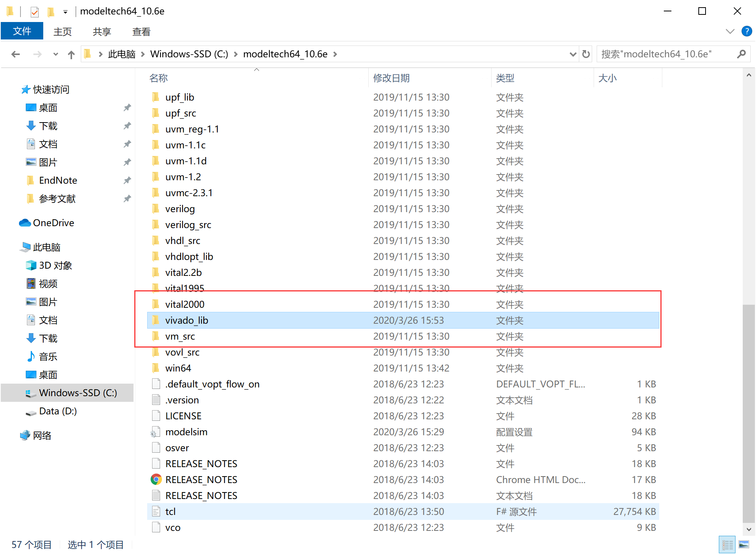The width and height of the screenshot is (756, 554).
Task: Refresh the folder with the refresh icon
Action: click(x=586, y=54)
